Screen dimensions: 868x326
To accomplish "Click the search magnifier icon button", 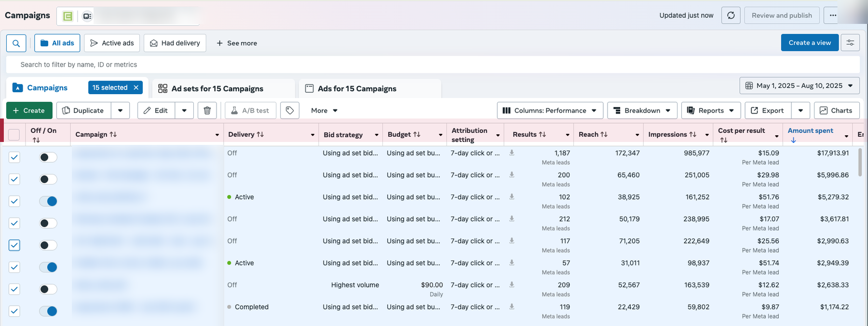I will 16,43.
